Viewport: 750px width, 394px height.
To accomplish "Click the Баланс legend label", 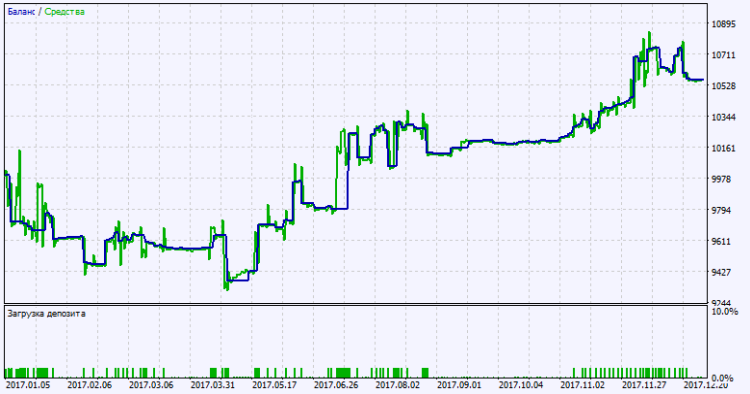I will coord(21,12).
